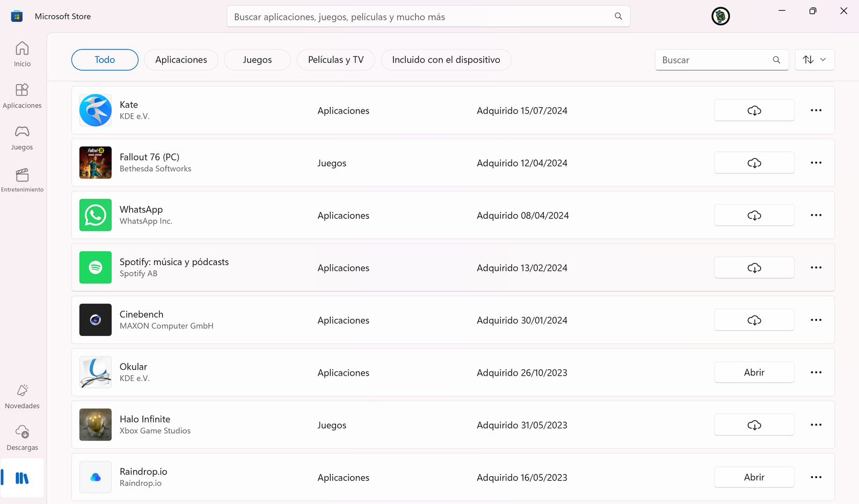The width and height of the screenshot is (859, 504).
Task: Click the library Buscar input field
Action: coord(714,60)
